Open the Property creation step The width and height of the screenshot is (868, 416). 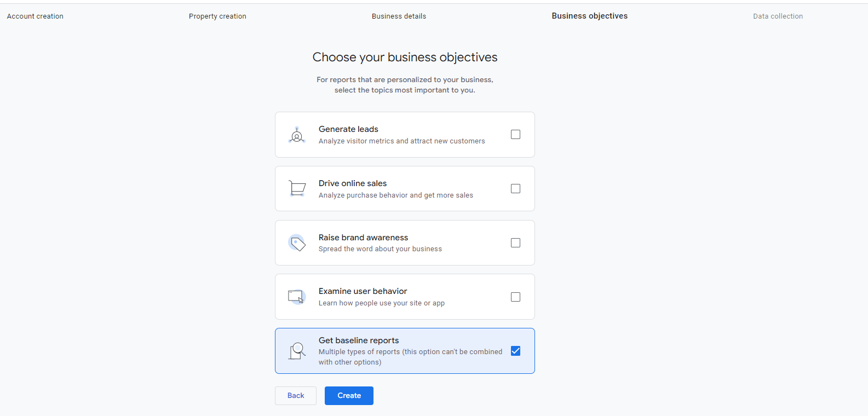pyautogui.click(x=217, y=16)
